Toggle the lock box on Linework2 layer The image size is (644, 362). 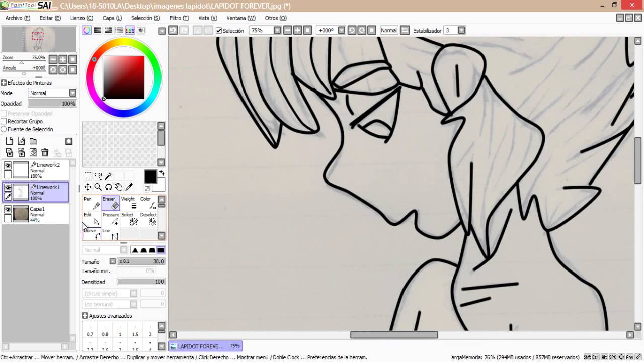(8, 174)
